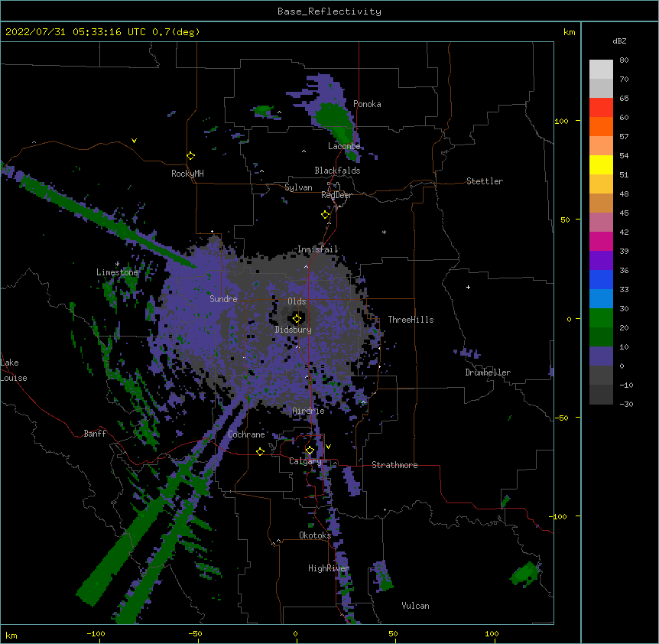
Task: Pick the red 60-65 dBZ legend swatch
Action: pos(601,107)
